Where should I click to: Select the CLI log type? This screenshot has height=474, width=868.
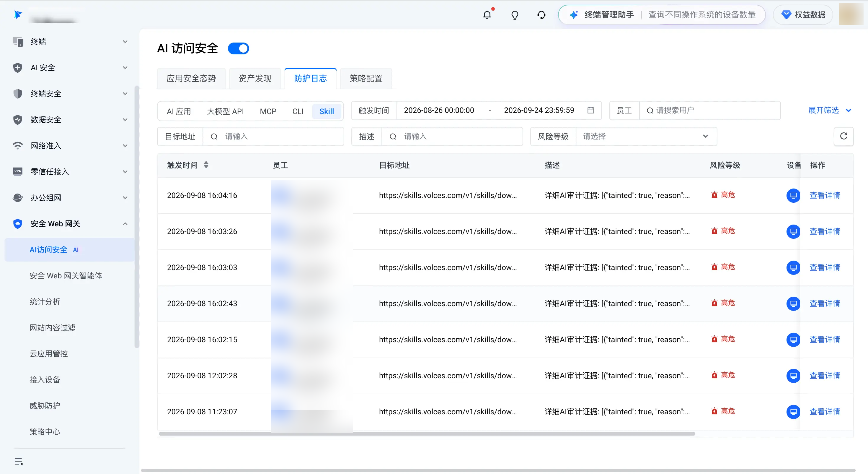pyautogui.click(x=298, y=111)
